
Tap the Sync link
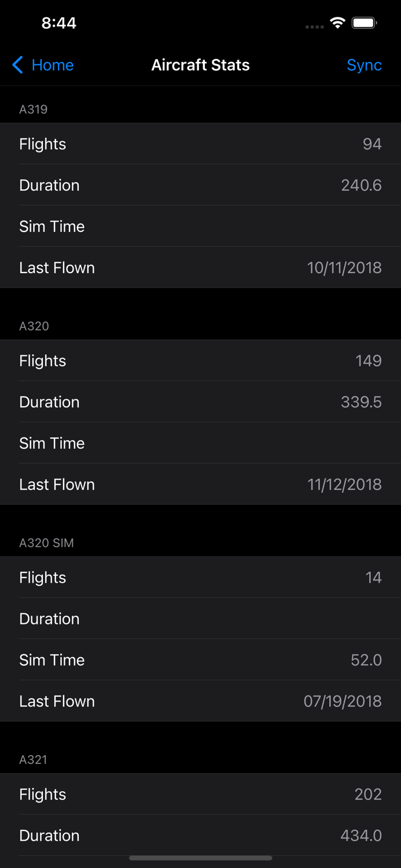tap(364, 65)
